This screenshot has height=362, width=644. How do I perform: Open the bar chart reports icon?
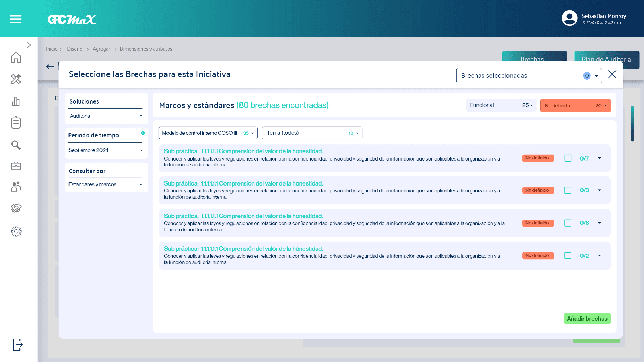pyautogui.click(x=16, y=101)
